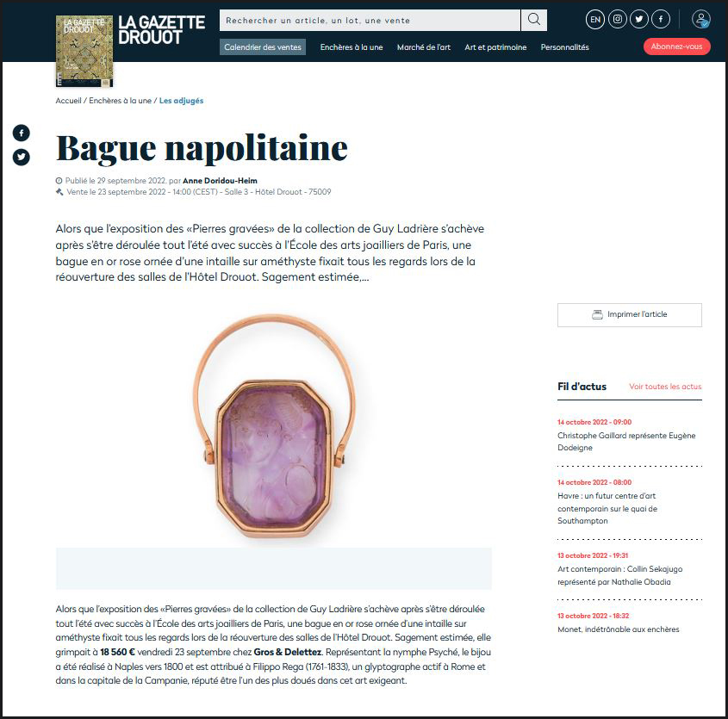Open the user account icon
Viewport: 728px width, 719px height.
700,20
